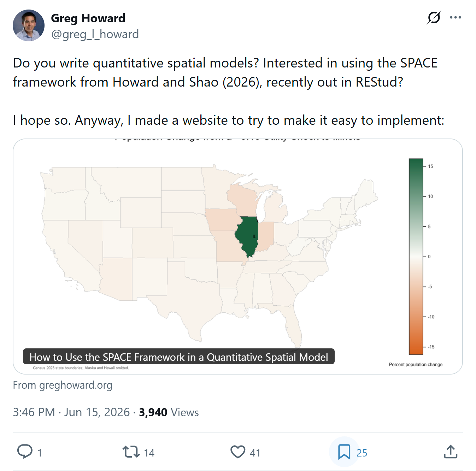This screenshot has height=471, width=476.
Task: Share the post via upload icon
Action: 451,452
